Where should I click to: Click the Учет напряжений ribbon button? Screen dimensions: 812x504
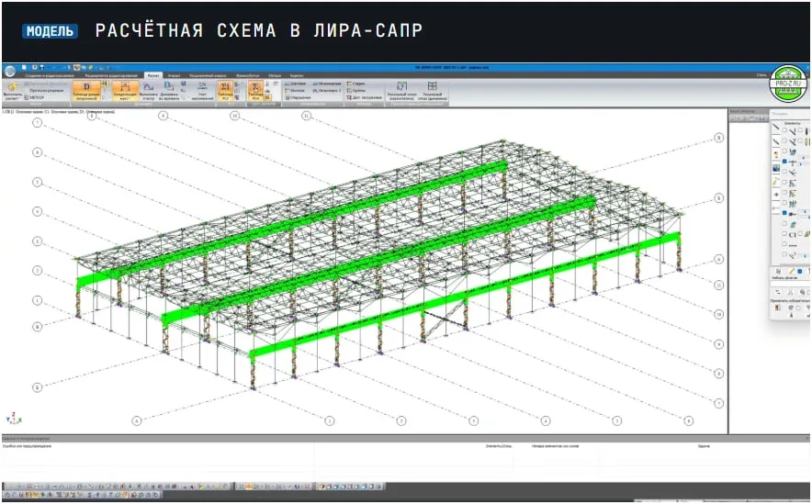[x=202, y=91]
